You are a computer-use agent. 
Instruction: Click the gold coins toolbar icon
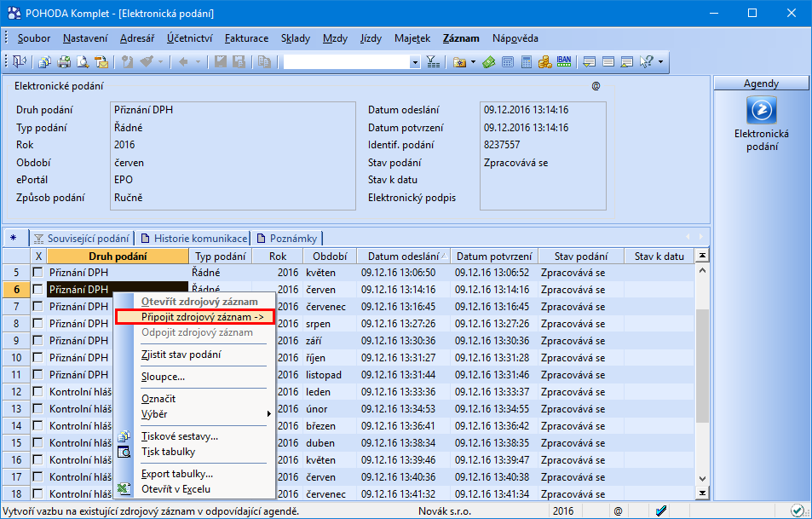[x=544, y=61]
